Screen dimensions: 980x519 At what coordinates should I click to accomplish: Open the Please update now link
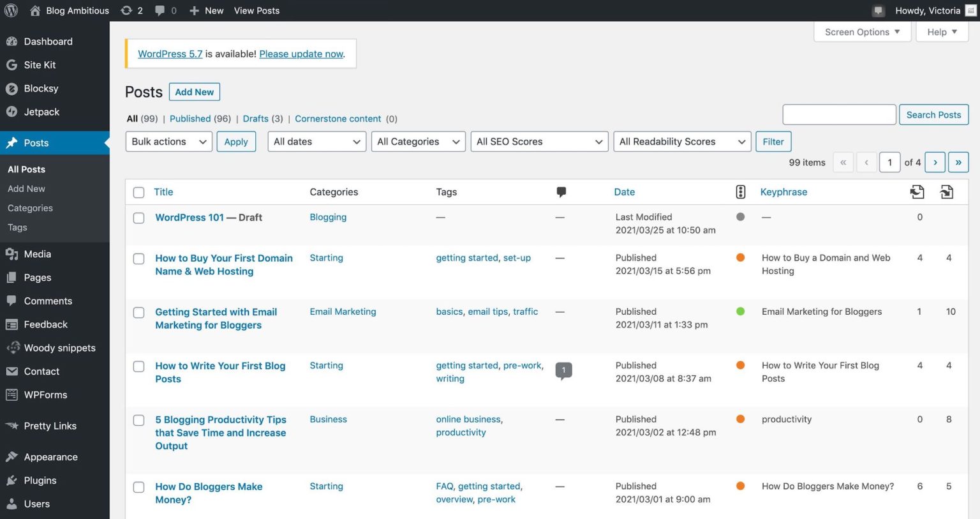click(301, 54)
